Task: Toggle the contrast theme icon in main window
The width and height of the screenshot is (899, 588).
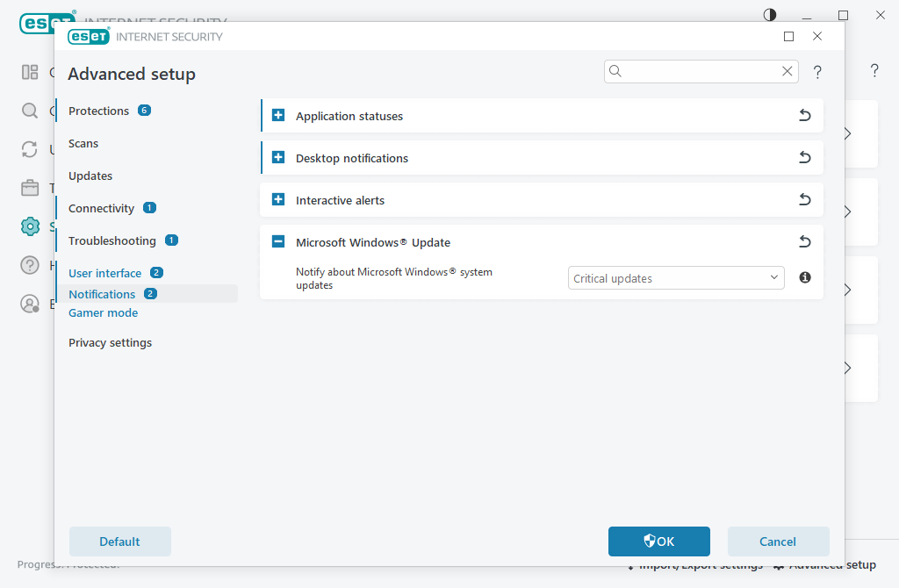Action: 770,15
